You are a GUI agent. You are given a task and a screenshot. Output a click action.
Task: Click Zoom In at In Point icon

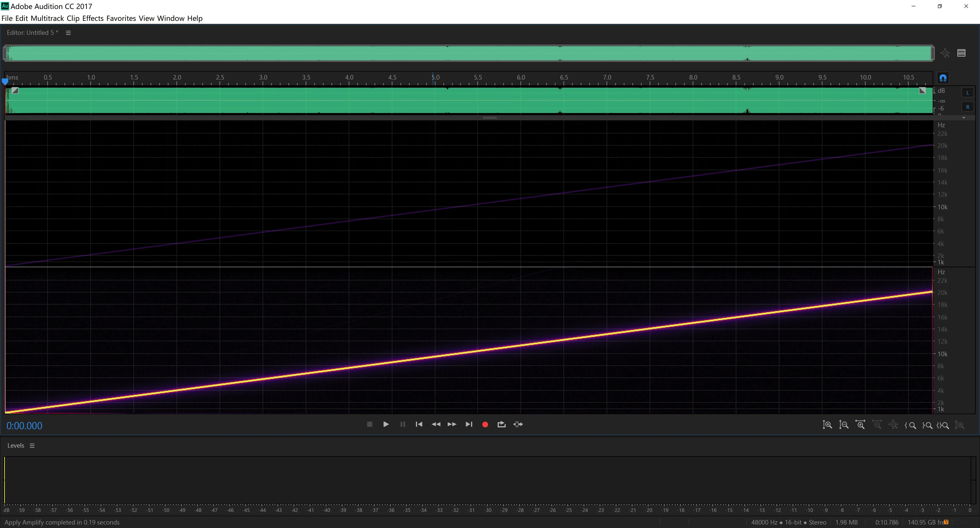(x=910, y=425)
